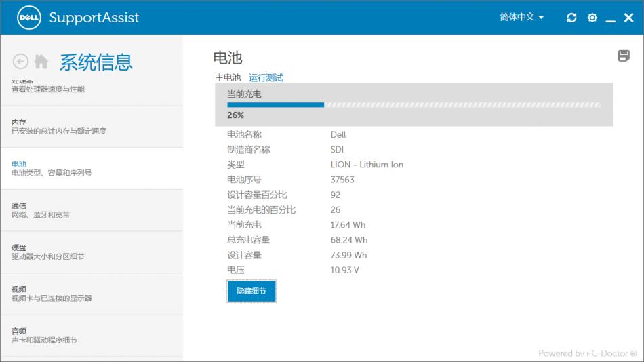Click voltage value 10.93 V

(x=344, y=270)
